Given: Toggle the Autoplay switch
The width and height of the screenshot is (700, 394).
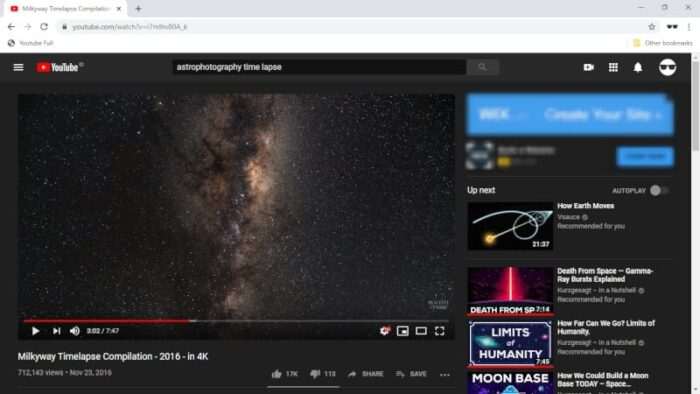Looking at the screenshot, I should (659, 191).
